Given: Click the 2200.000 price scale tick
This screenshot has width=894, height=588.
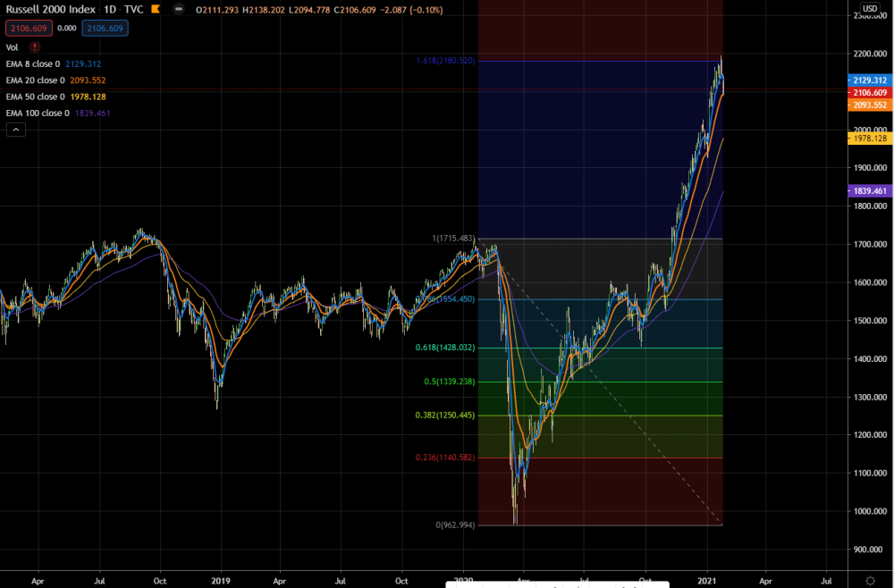Looking at the screenshot, I should [x=870, y=54].
